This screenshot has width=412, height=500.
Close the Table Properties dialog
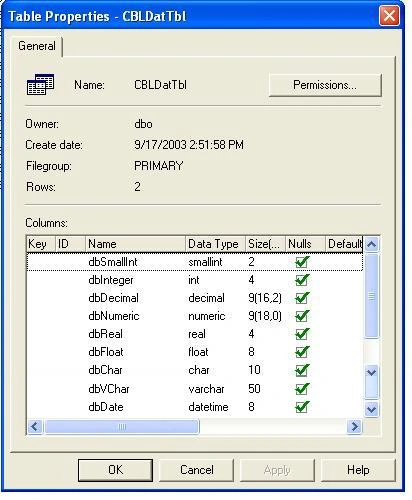pos(389,16)
